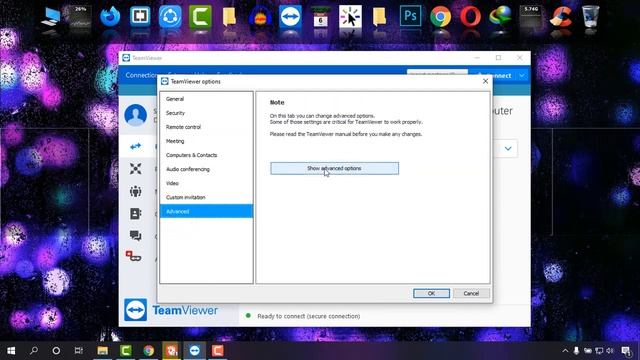Cancel the TeamViewer options dialog
Image resolution: width=640 pixels, height=360 pixels.
coord(471,293)
